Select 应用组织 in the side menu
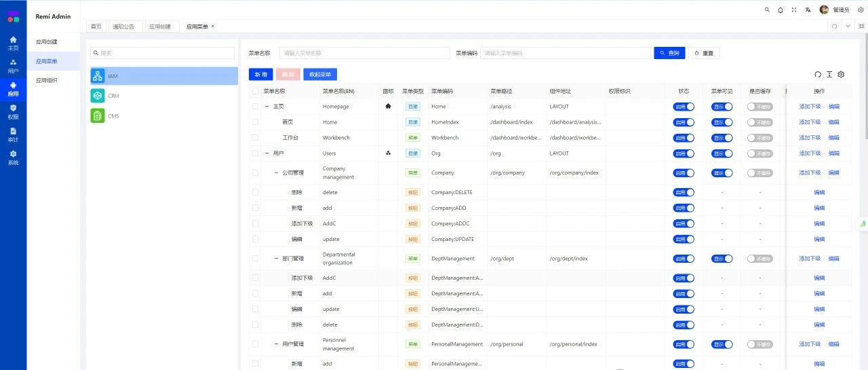The image size is (868, 370). (x=47, y=80)
